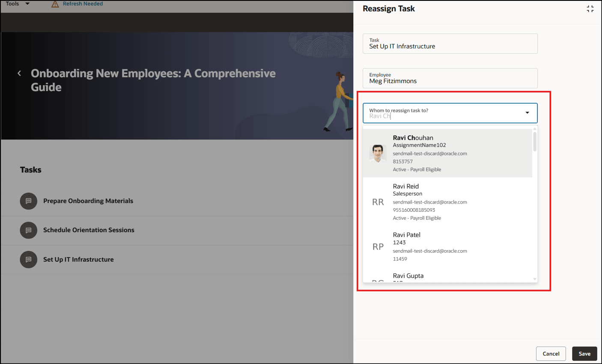Image resolution: width=602 pixels, height=364 pixels.
Task: Click the Prepare Onboarding Materials task icon
Action: (28, 201)
